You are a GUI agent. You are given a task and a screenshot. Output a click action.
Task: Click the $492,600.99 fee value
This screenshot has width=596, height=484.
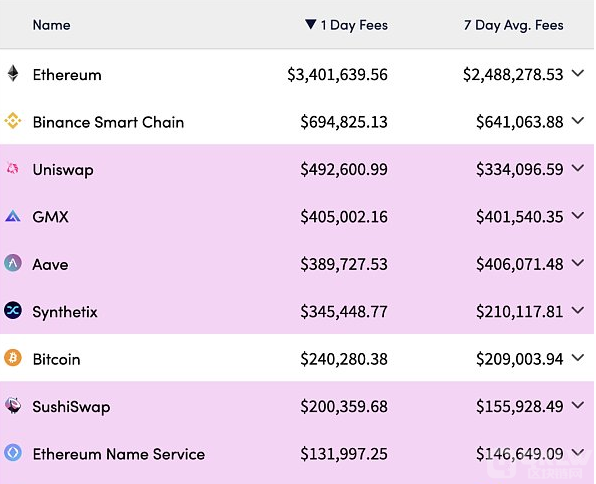coord(344,170)
